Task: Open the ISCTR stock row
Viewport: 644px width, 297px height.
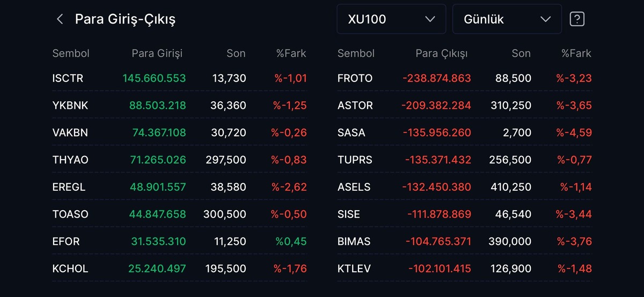Action: click(180, 78)
